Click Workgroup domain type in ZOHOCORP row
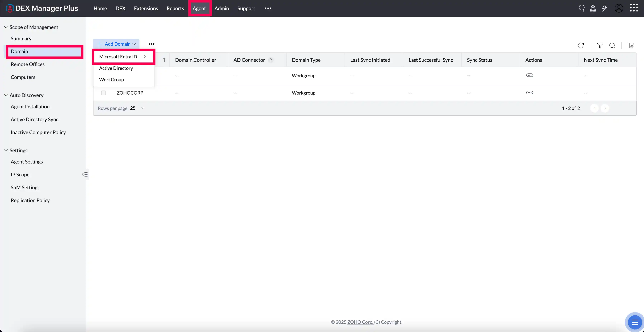 pos(304,93)
